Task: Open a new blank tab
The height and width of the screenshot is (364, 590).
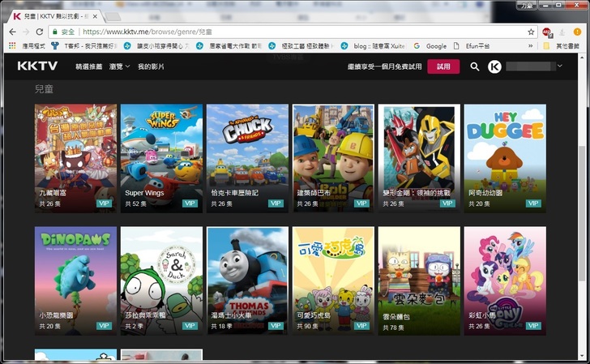Action: (113, 16)
